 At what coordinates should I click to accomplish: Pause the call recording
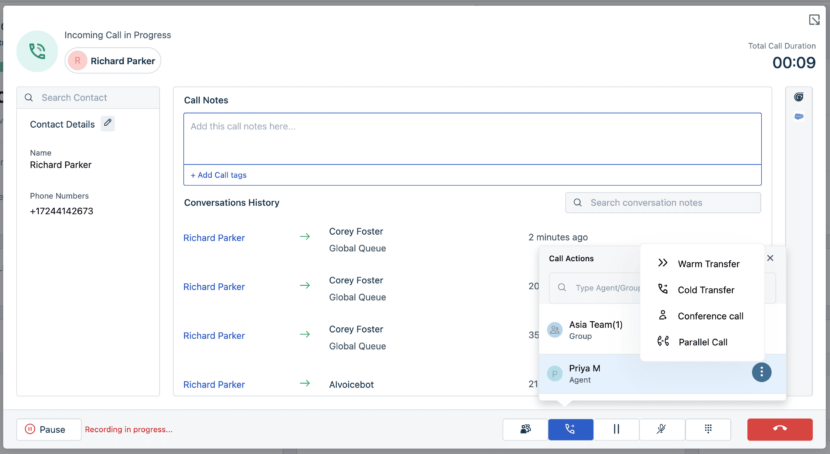point(48,429)
